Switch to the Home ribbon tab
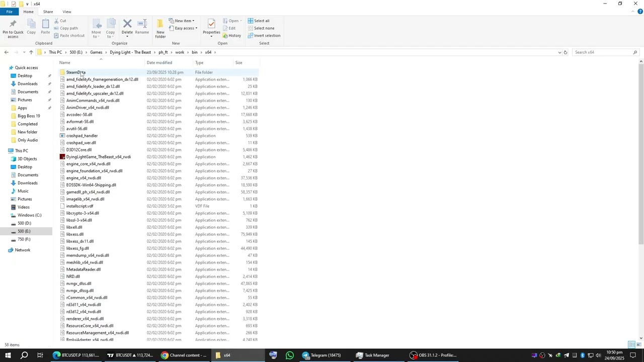This screenshot has width=644, height=362. [28, 12]
